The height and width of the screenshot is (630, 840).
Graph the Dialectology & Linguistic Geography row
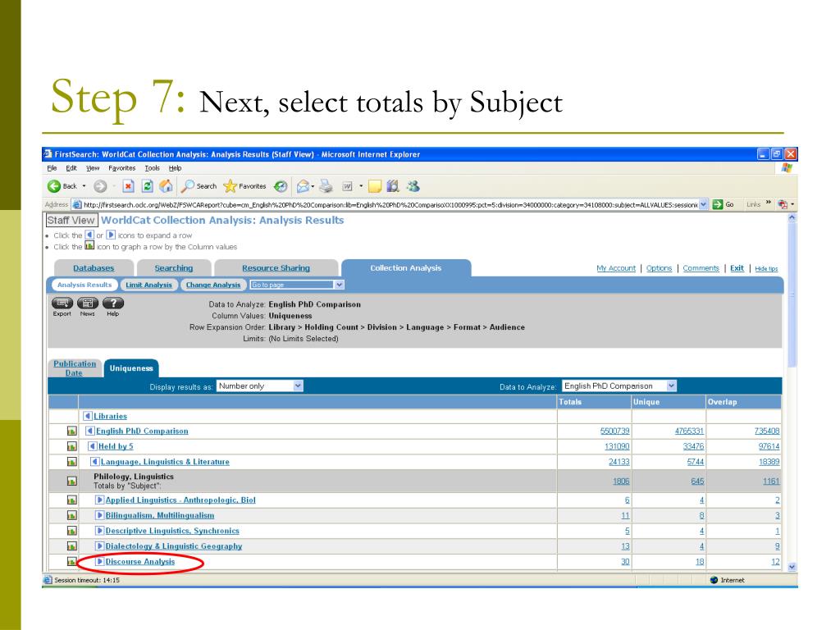point(72,546)
